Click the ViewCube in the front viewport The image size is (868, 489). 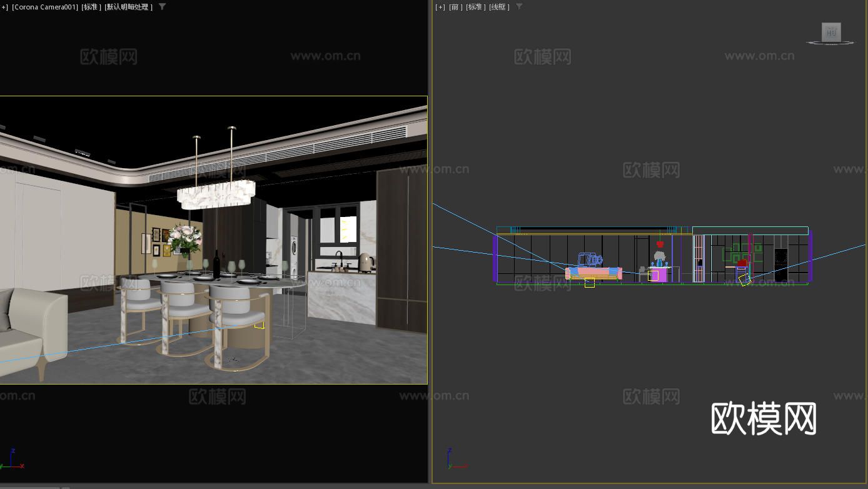pyautogui.click(x=831, y=32)
